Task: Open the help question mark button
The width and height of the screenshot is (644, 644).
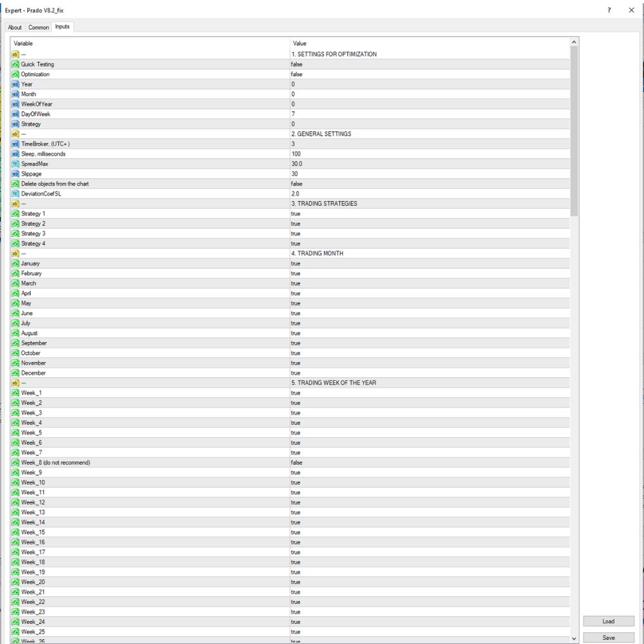Action: (x=609, y=10)
